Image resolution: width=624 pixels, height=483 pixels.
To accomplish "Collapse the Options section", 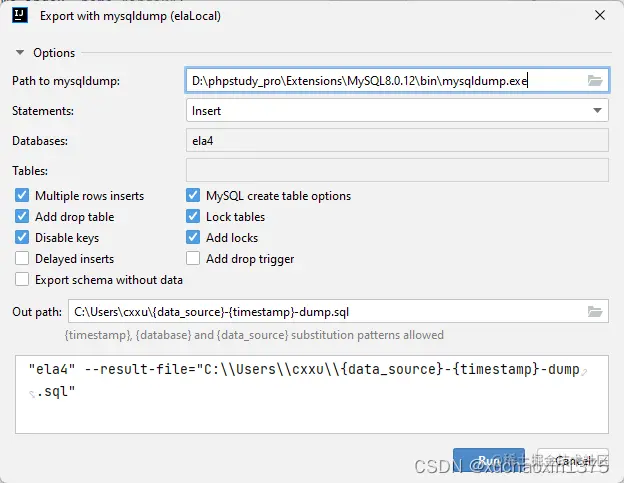I will click(20, 53).
